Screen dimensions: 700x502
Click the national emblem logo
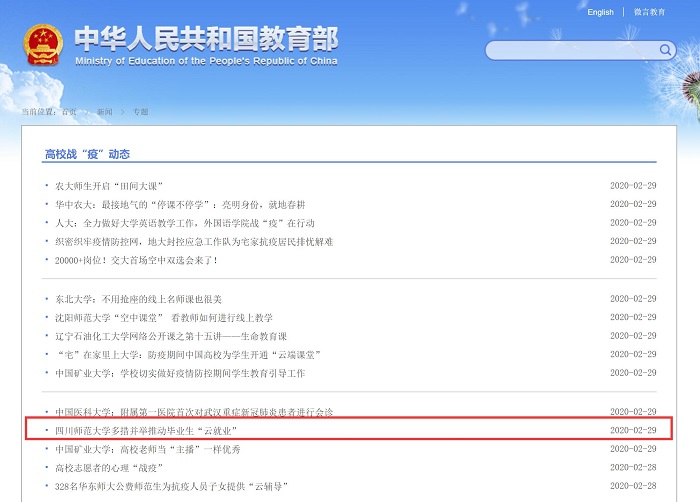coord(43,45)
